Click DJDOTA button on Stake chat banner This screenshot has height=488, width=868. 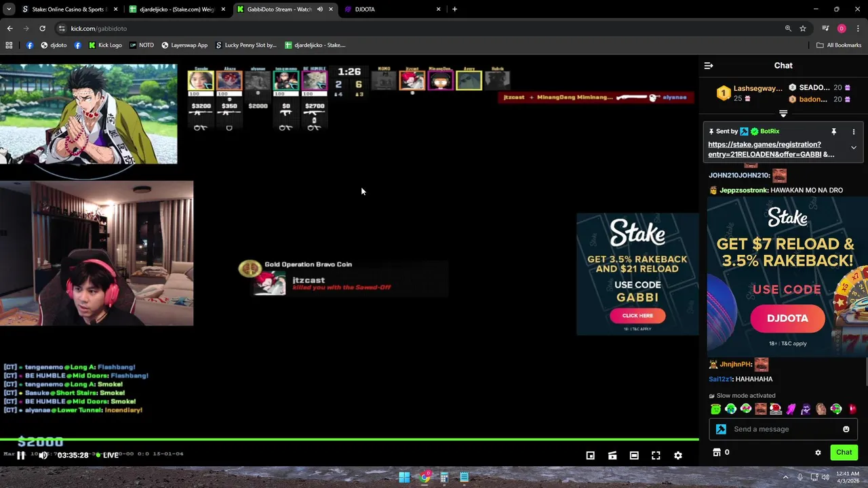[x=787, y=319]
